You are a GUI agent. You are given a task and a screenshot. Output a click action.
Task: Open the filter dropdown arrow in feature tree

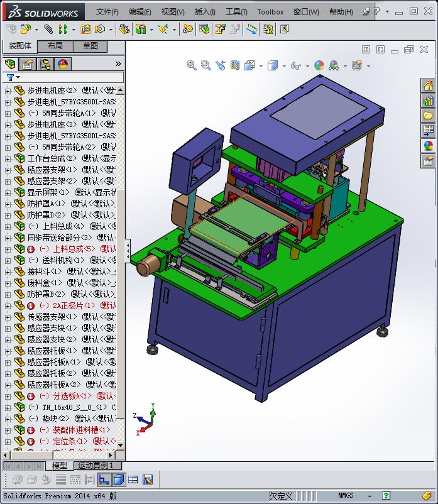pyautogui.click(x=18, y=77)
